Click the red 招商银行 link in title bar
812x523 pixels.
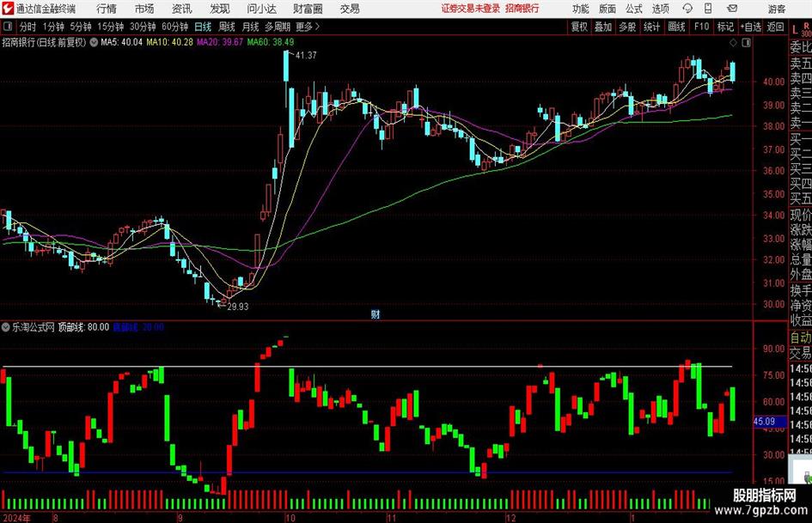[522, 9]
